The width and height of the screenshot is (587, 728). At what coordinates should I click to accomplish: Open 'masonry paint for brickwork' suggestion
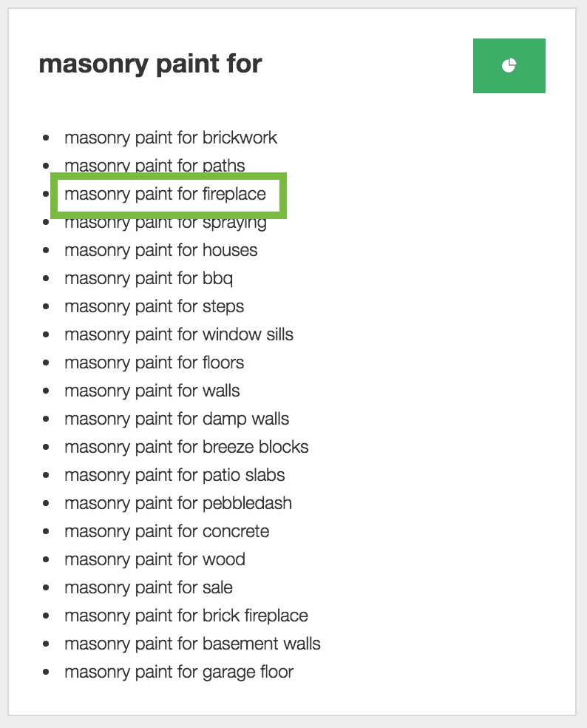coord(171,138)
